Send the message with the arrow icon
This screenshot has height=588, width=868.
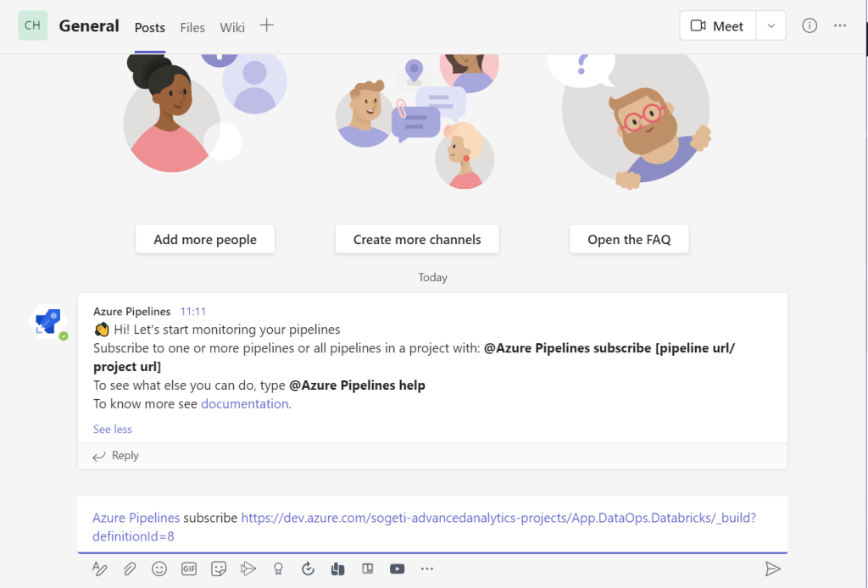pos(772,569)
